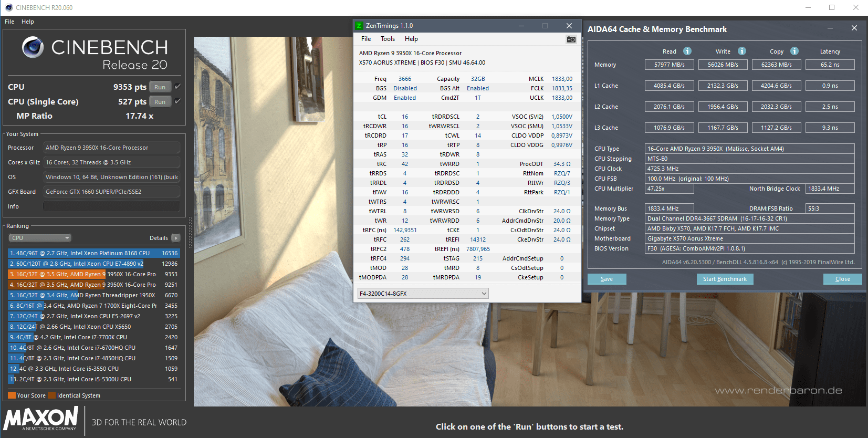
Task: Click the ZenTimings Capacity value 32GB
Action: 478,79
